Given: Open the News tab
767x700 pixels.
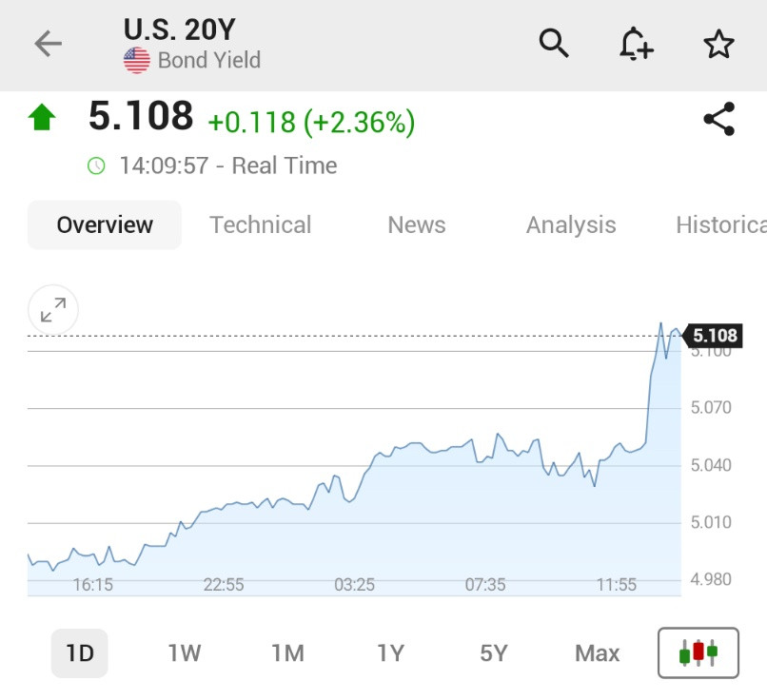Looking at the screenshot, I should click(x=417, y=224).
